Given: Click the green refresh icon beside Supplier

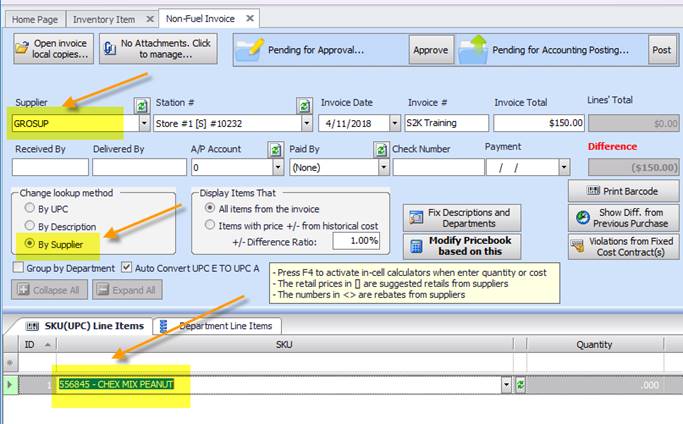Looking at the screenshot, I should [x=141, y=105].
